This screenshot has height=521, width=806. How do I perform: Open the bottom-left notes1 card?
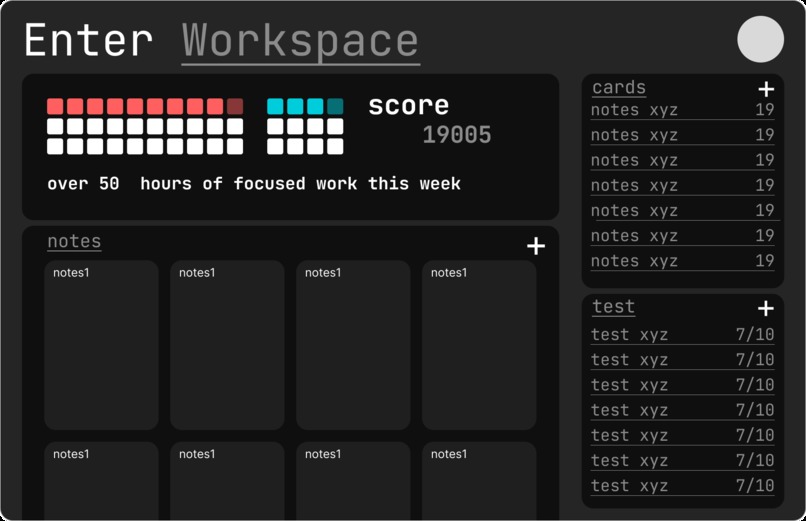(101, 481)
